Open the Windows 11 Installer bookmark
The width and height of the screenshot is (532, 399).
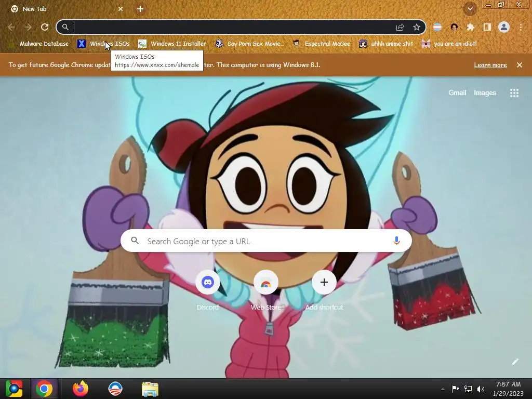pos(172,44)
